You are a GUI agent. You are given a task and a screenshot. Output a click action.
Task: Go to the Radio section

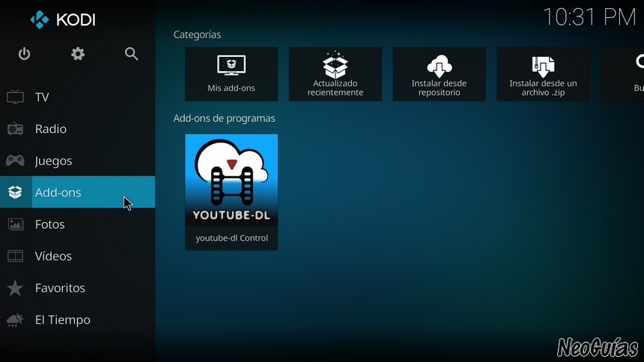point(78,129)
